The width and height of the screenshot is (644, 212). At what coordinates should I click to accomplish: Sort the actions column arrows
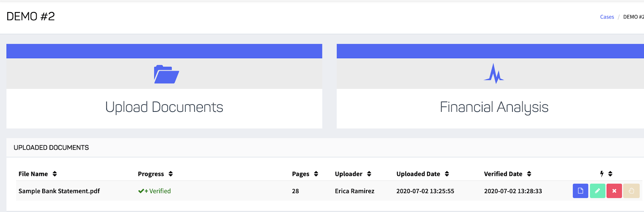610,174
